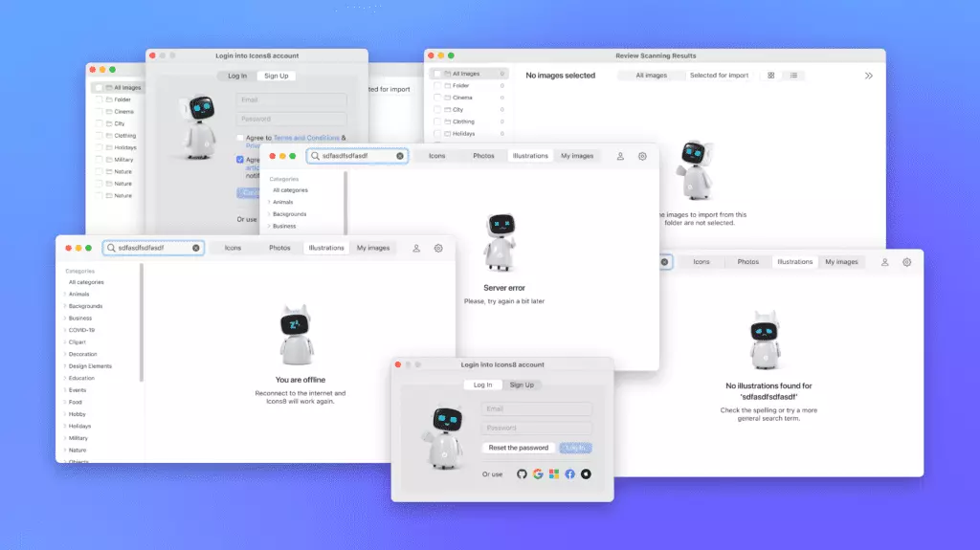Expand Food category in You are offline window
This screenshot has height=550, width=980.
tap(65, 402)
